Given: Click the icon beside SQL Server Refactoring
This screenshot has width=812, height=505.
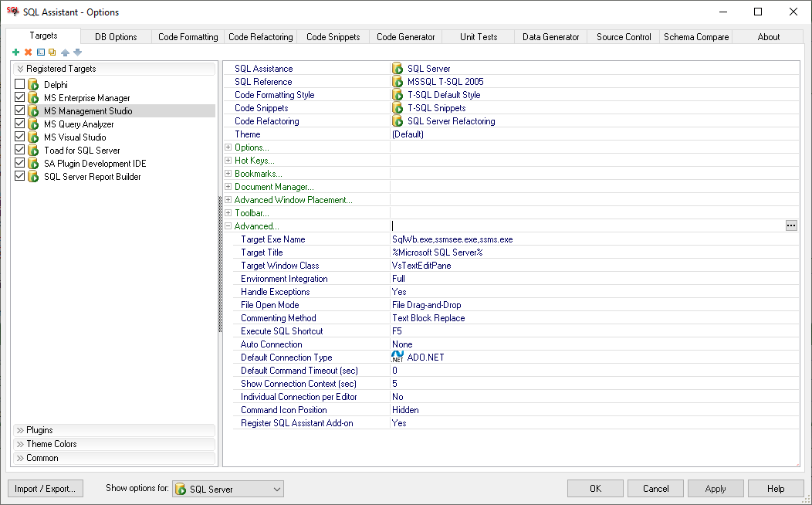Looking at the screenshot, I should click(x=398, y=120).
